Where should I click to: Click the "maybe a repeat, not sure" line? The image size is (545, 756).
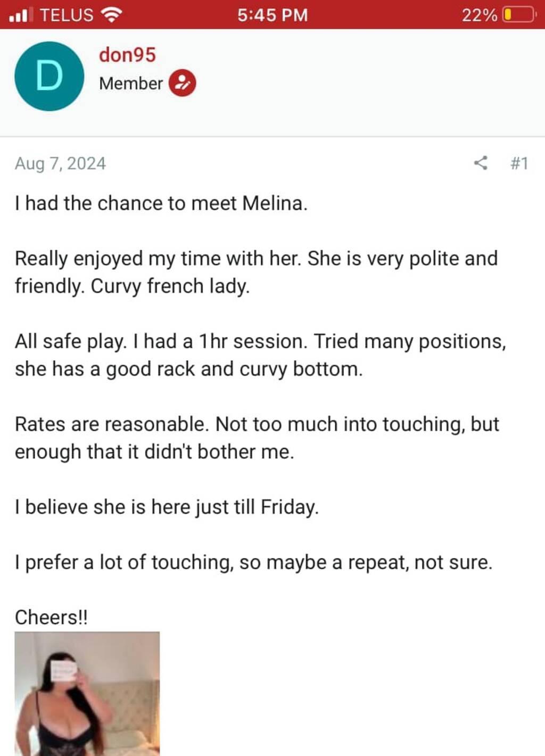253,562
